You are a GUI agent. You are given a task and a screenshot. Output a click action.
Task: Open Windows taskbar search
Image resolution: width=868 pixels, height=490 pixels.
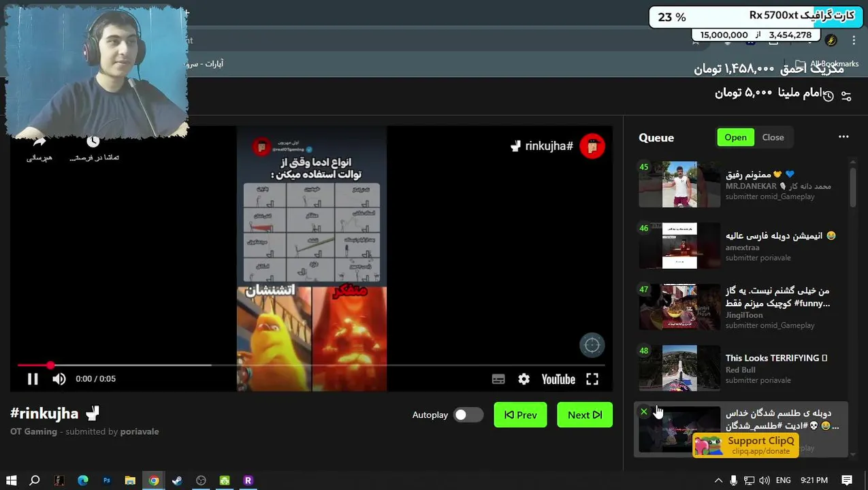pos(35,480)
